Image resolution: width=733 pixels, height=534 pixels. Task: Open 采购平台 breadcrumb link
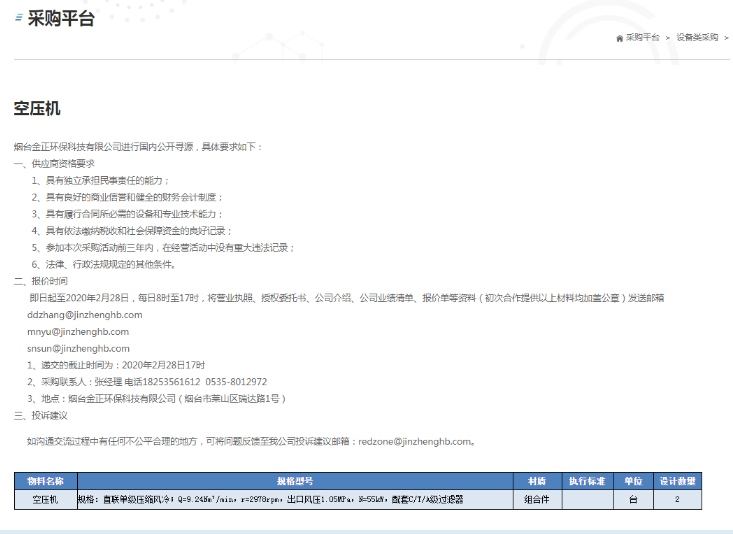click(643, 37)
